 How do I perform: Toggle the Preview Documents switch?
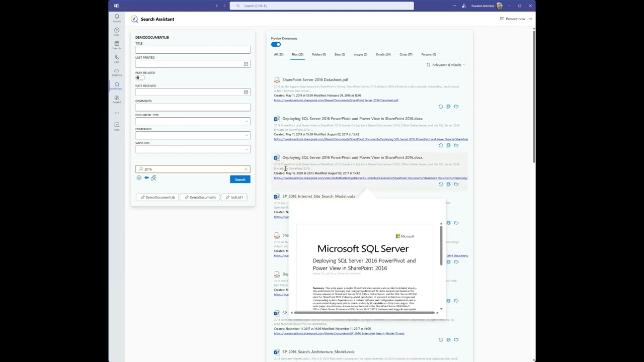(276, 44)
